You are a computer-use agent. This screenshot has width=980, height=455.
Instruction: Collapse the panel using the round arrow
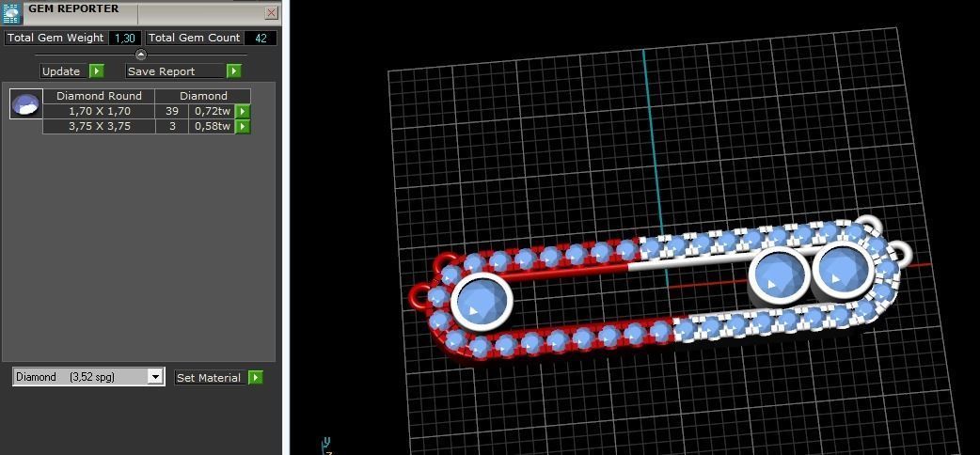[x=141, y=55]
